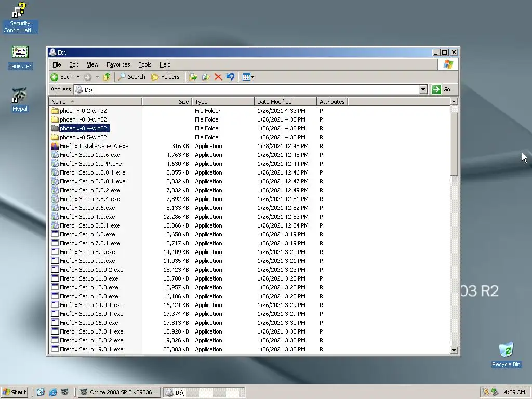The width and height of the screenshot is (532, 399).
Task: Open the Start menu
Action: [14, 392]
